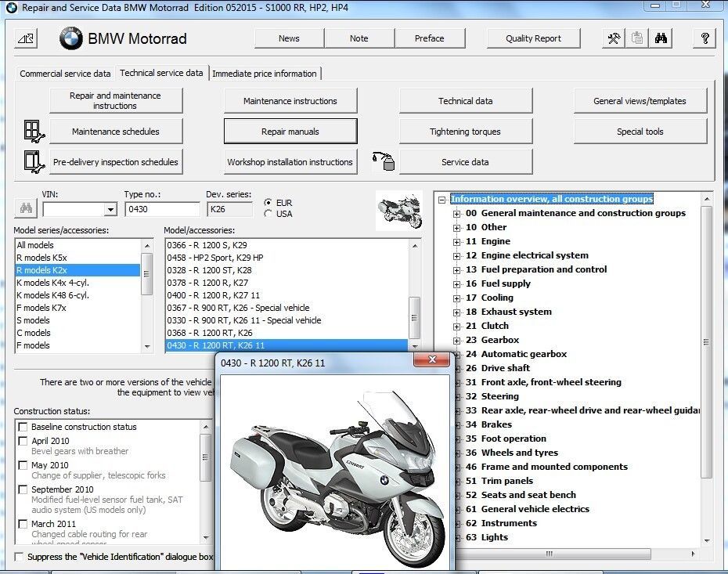Select the EUR radio button
This screenshot has height=574, width=728.
(x=268, y=203)
